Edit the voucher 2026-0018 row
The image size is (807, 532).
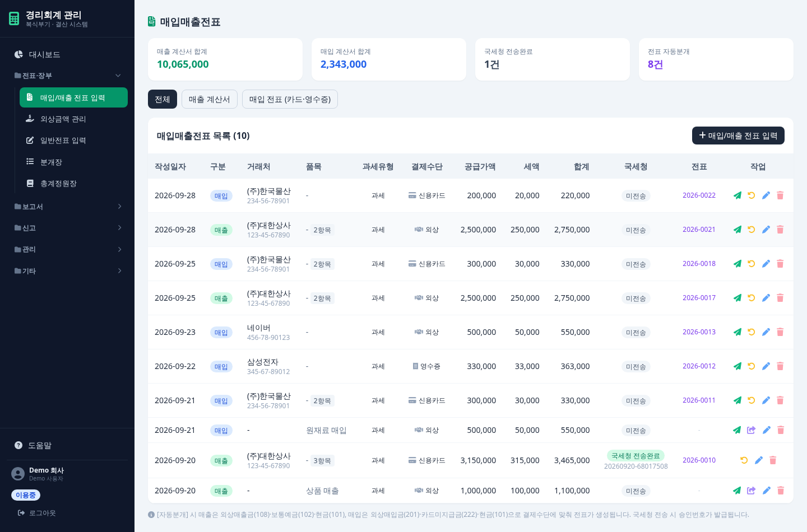point(766,264)
